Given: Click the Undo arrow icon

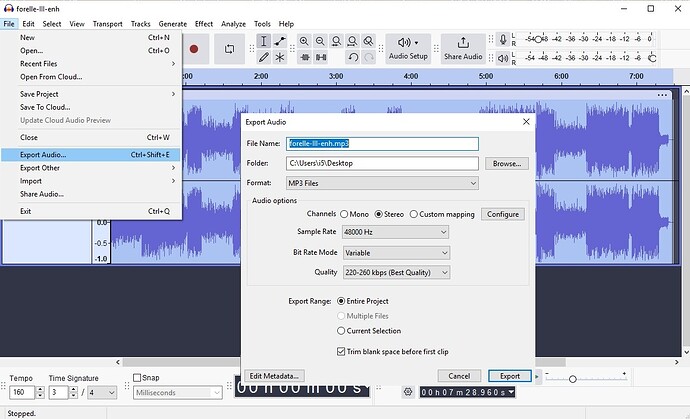Looking at the screenshot, I should pos(352,57).
